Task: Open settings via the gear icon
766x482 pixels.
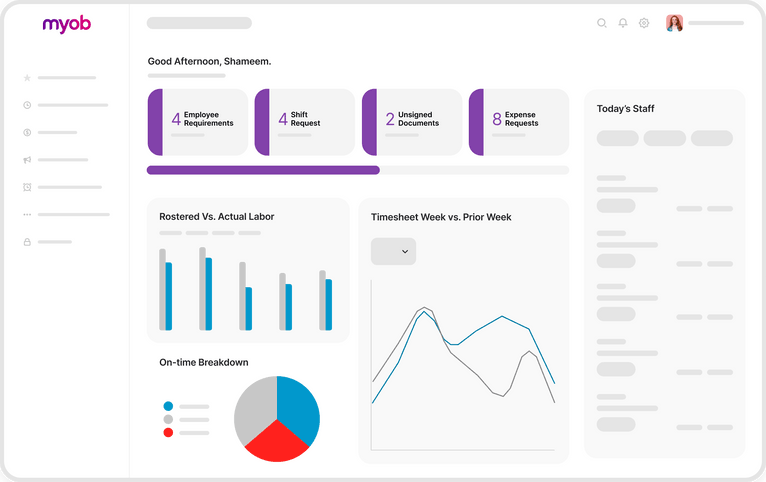Action: tap(644, 23)
